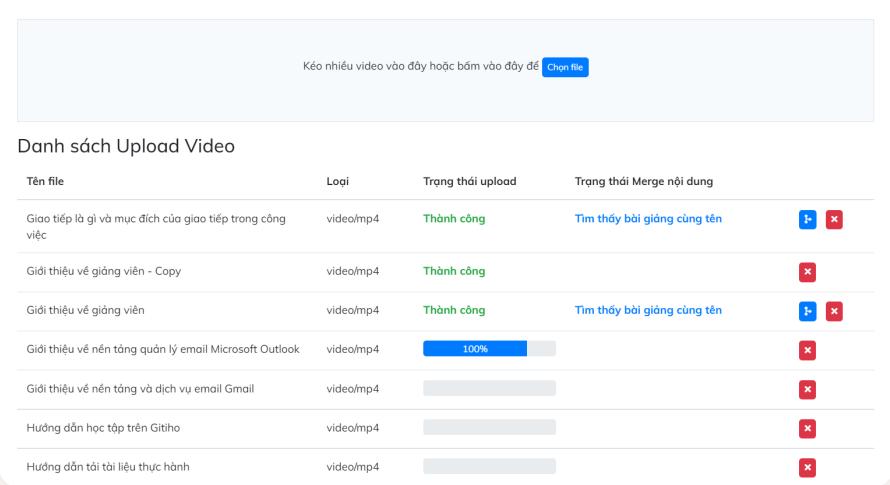Viewport: 890px width, 485px height.
Task: Click the blue merge icon for 'Giao tiếp là gì' row
Action: (807, 219)
